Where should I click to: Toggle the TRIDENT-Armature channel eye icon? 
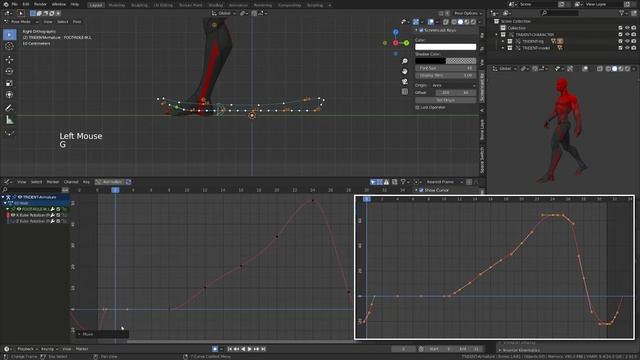(x=20, y=197)
